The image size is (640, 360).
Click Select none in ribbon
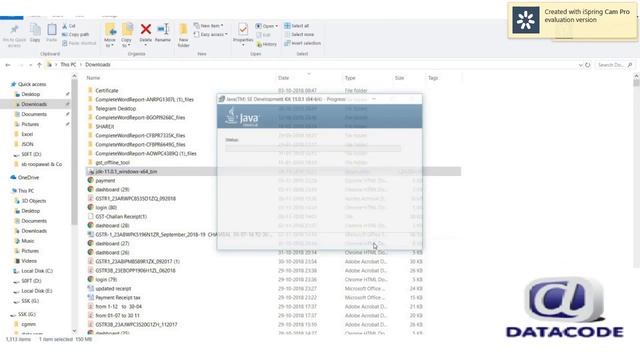point(299,35)
